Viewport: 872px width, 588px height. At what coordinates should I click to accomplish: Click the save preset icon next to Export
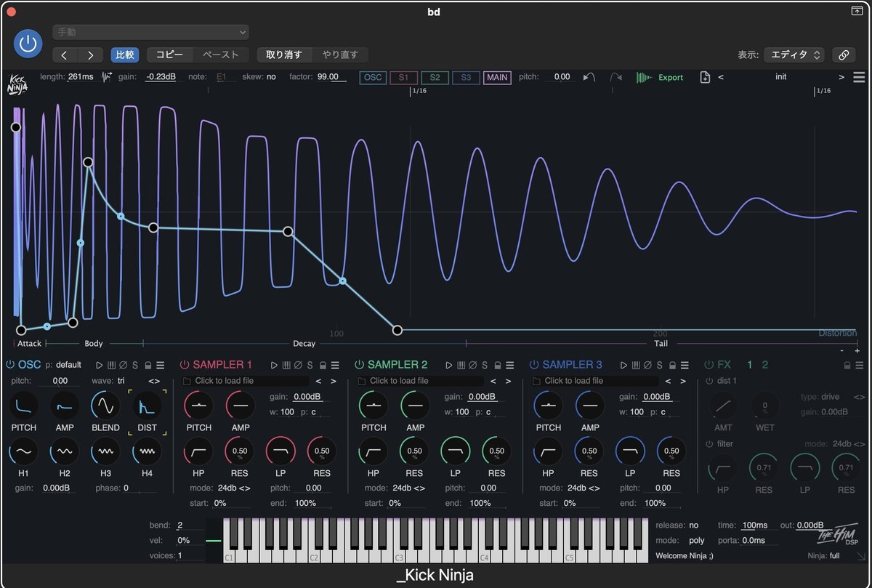tap(704, 77)
